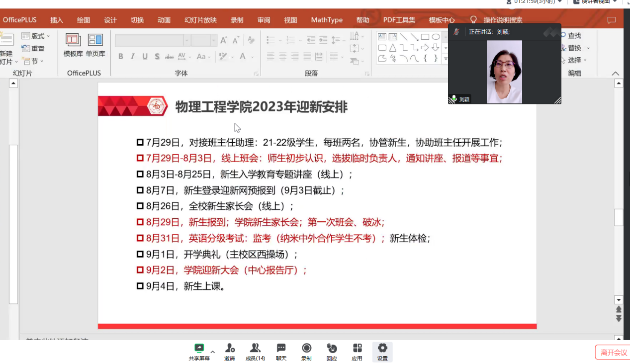
Task: Open the 回应 reactions menu
Action: pyautogui.click(x=332, y=352)
